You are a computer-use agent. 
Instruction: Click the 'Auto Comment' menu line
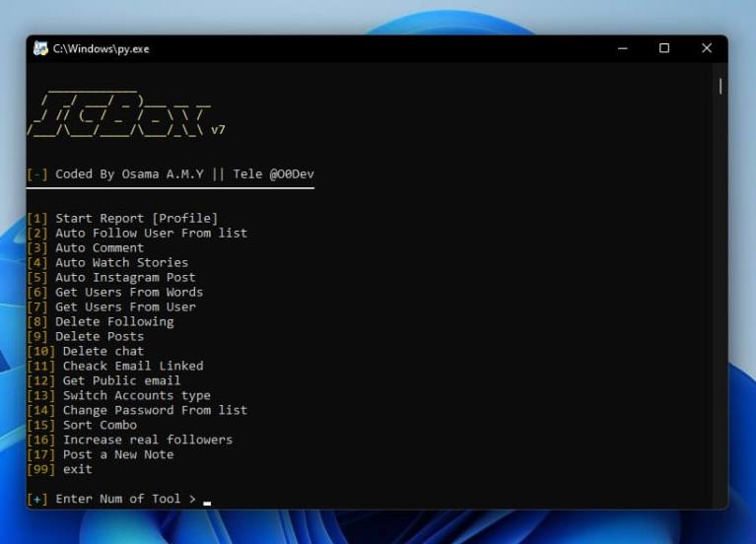(86, 248)
